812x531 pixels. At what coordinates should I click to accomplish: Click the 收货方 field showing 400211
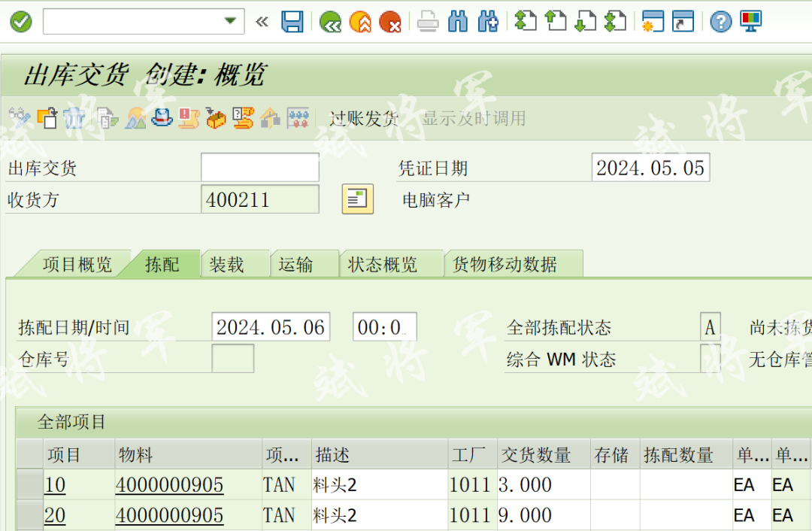pos(260,199)
